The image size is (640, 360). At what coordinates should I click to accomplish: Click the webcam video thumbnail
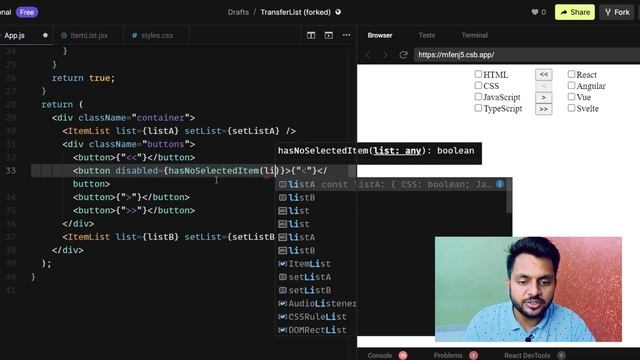click(x=528, y=289)
